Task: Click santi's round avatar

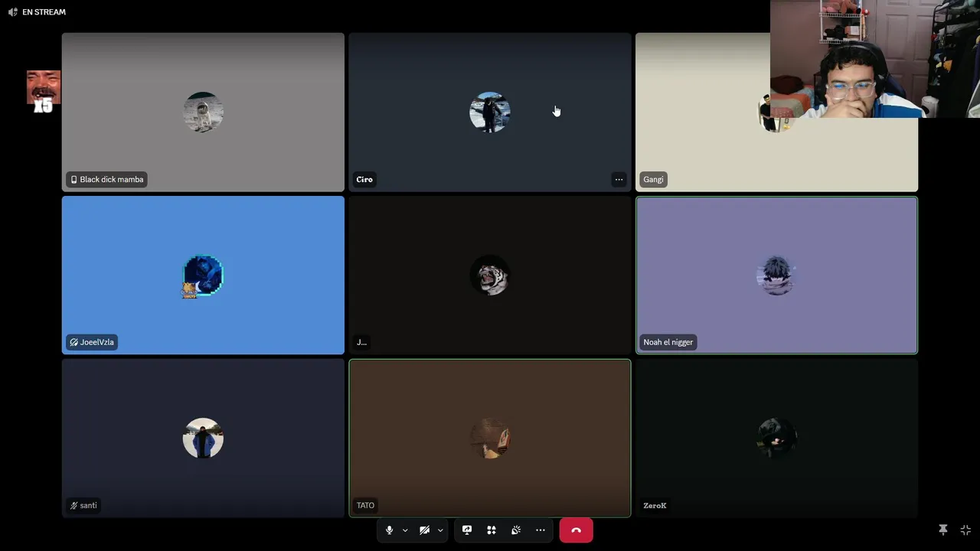Action: tap(203, 439)
